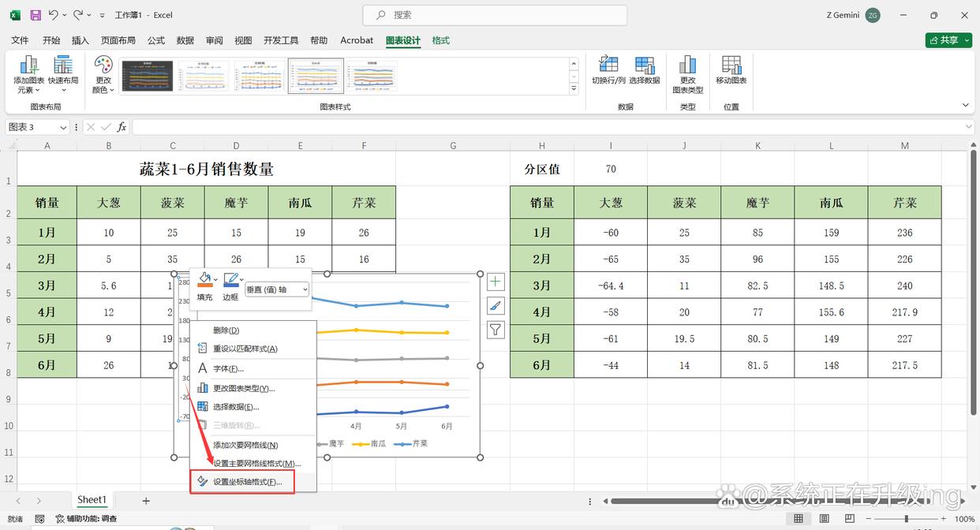Expand chart styles gallery More arrow
Image resolution: width=980 pixels, height=530 pixels.
(574, 89)
